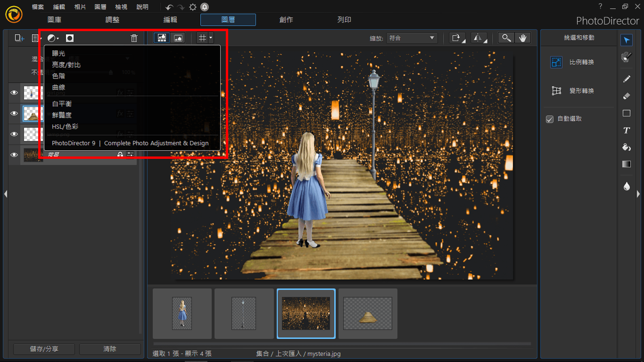Click the undo arrow icon
The image size is (644, 362).
(169, 7)
